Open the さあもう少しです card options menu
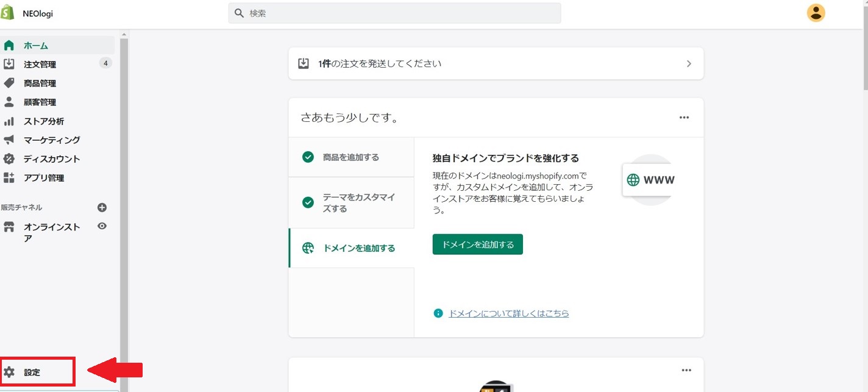This screenshot has height=392, width=868. pyautogui.click(x=684, y=118)
